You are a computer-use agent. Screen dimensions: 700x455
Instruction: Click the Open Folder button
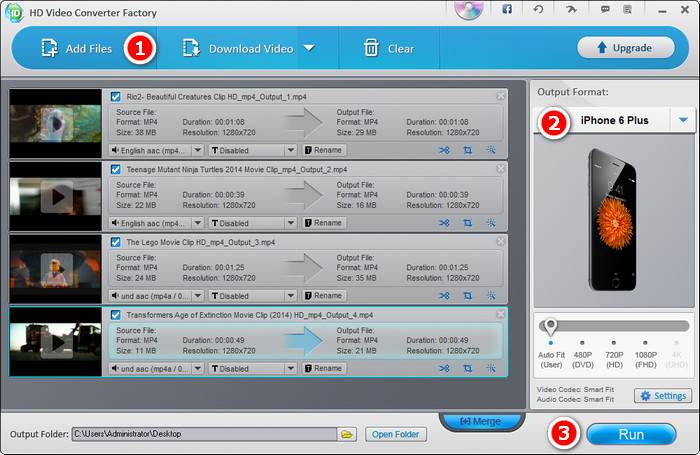[396, 434]
